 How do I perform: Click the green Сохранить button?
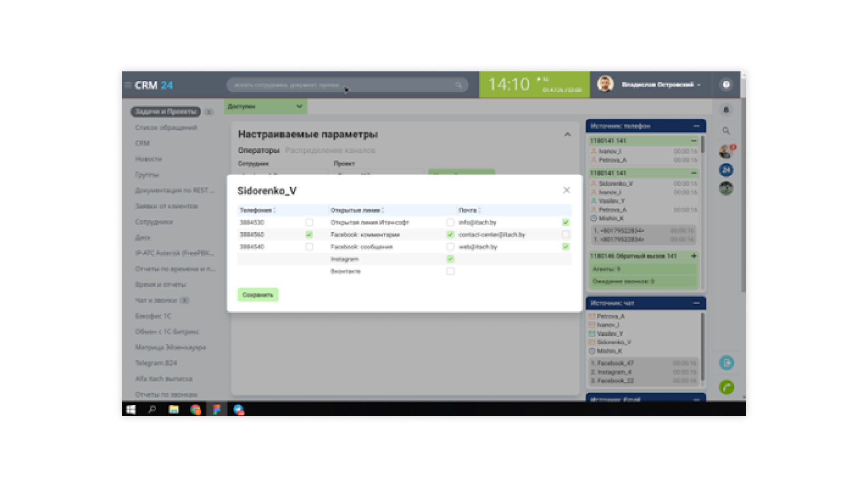(258, 295)
